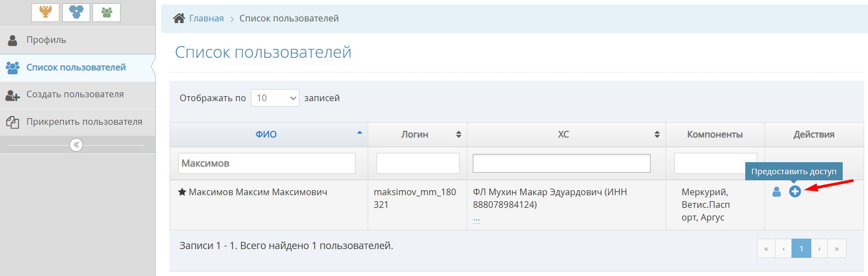Open the records per page dropdown

pyautogui.click(x=275, y=98)
